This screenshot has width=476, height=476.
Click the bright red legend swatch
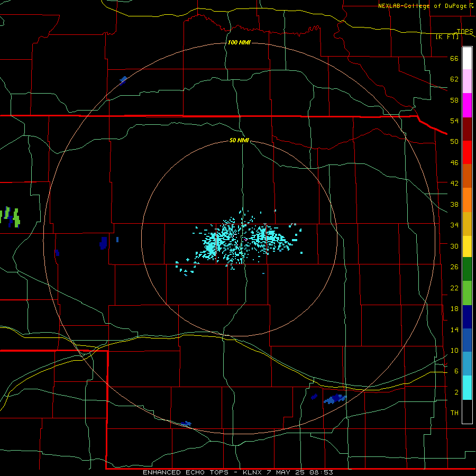tap(467, 152)
